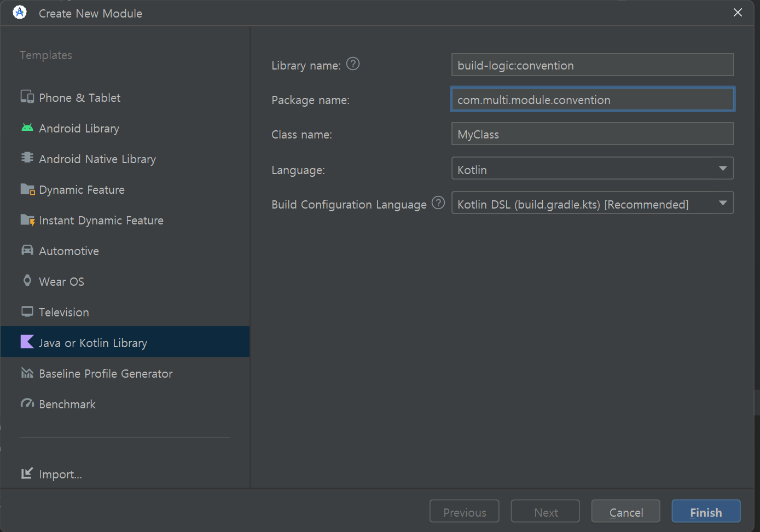Image resolution: width=760 pixels, height=532 pixels.
Task: Pick the Dynamic Feature template
Action: pyautogui.click(x=125, y=189)
